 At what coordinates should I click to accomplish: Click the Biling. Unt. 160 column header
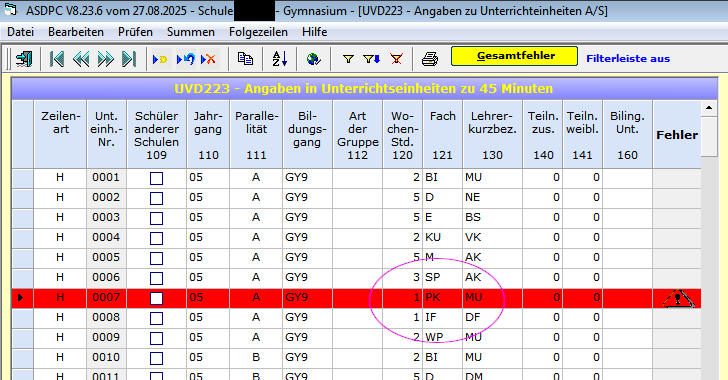pyautogui.click(x=627, y=135)
